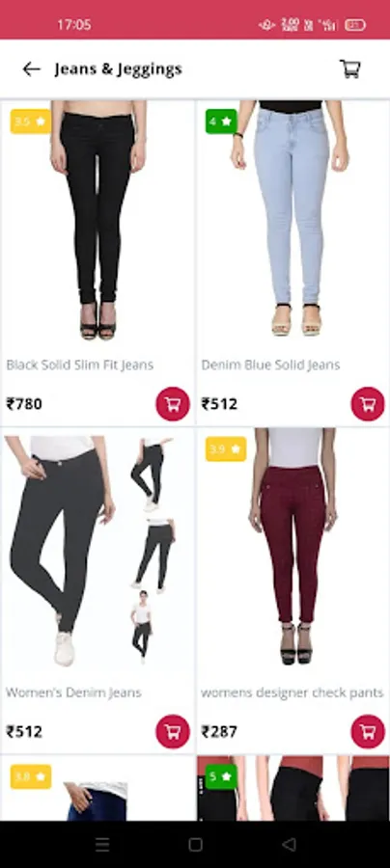Add Women's Denim Jeans to cart
390x868 pixels.
[173, 732]
